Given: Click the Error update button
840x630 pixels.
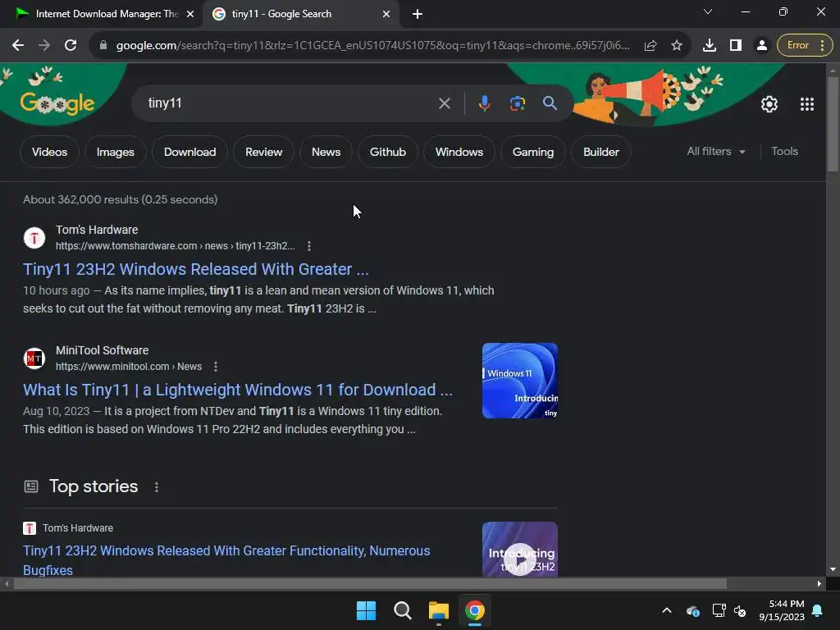Looking at the screenshot, I should coord(805,45).
